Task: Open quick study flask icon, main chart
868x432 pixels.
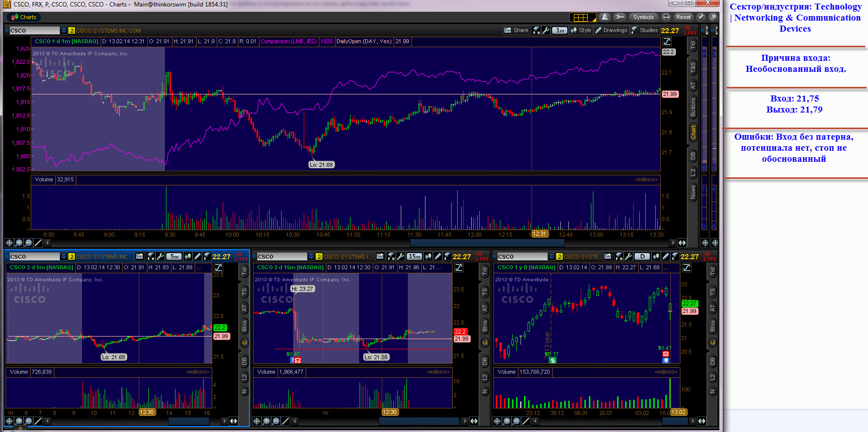Action: point(537,30)
